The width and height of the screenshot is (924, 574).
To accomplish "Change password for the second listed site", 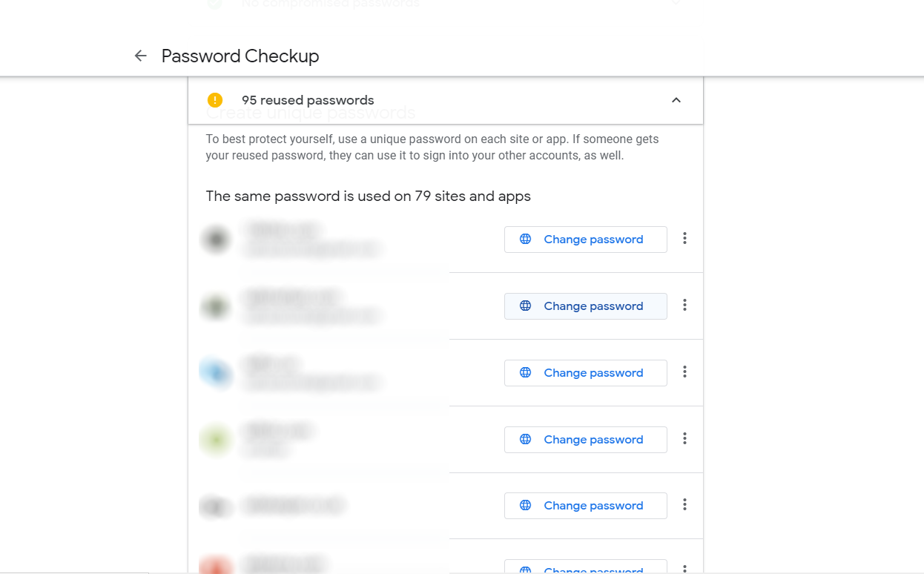I will pyautogui.click(x=585, y=306).
